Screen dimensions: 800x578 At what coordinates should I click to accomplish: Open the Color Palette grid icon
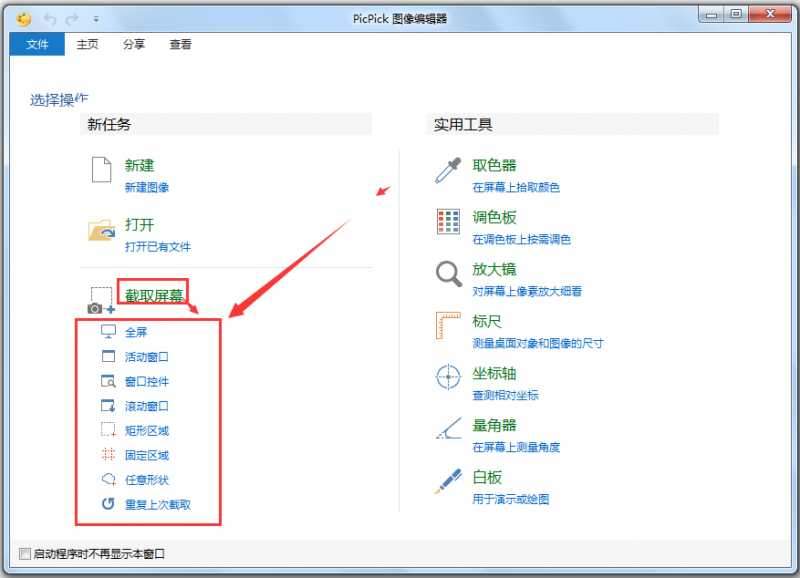(447, 222)
